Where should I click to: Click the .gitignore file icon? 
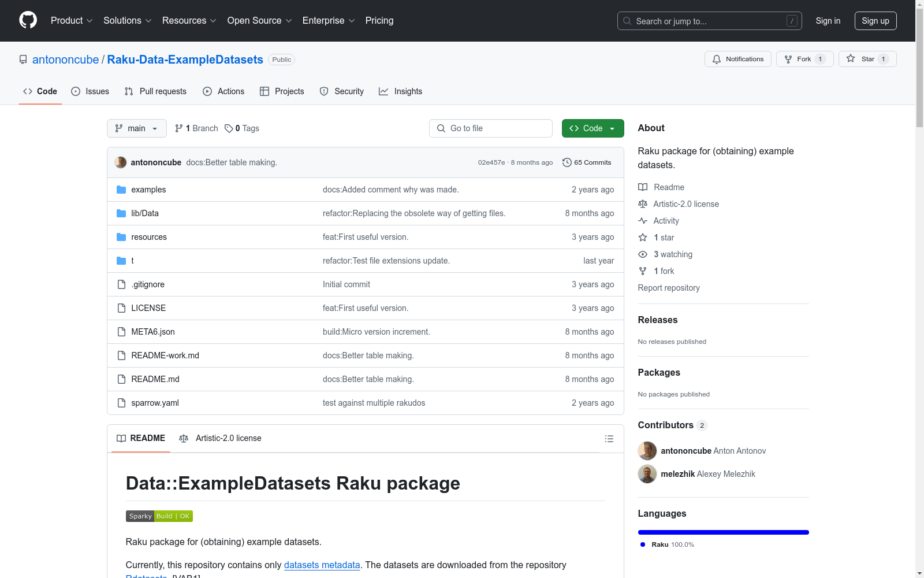tap(121, 284)
